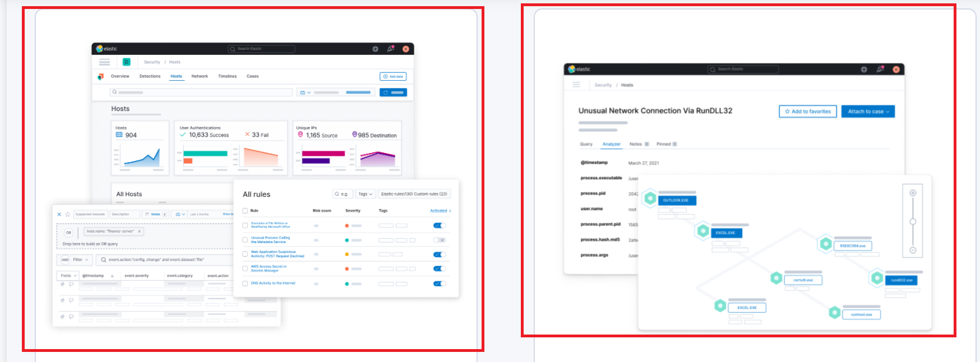The image size is (980, 362).
Task: Open the AND Filter dropdown
Action: [75, 259]
